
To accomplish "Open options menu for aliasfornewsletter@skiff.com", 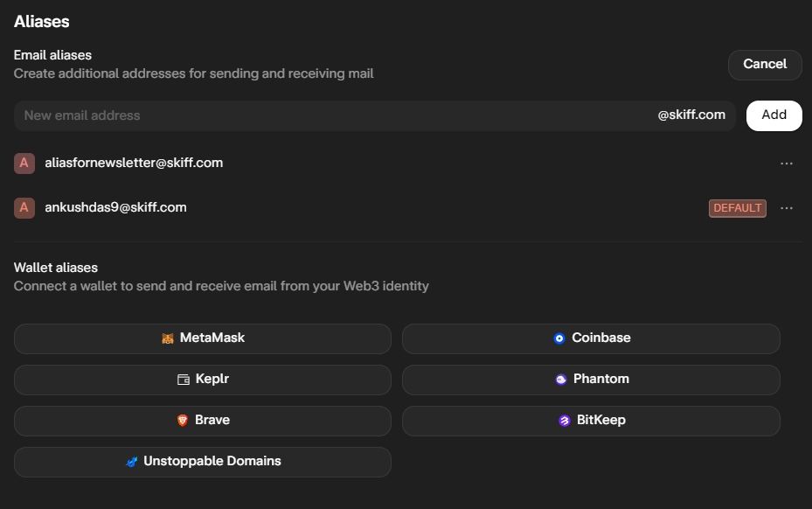I will click(x=787, y=163).
